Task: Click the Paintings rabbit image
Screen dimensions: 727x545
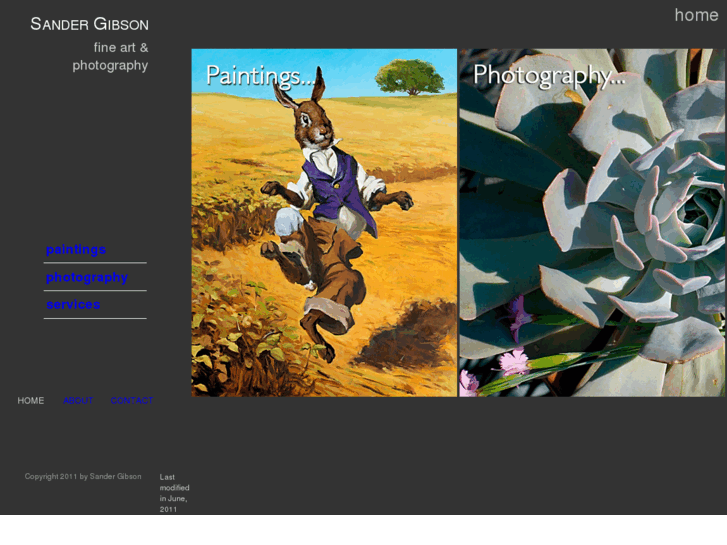Action: [324, 223]
